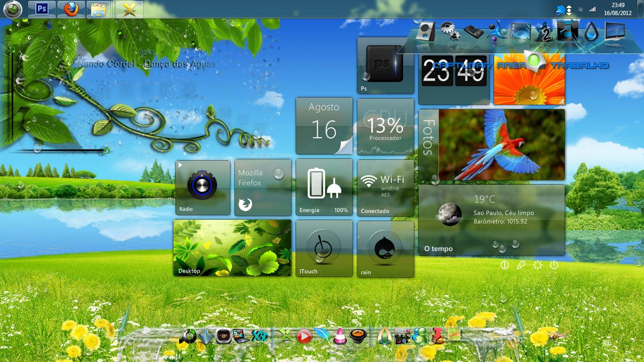This screenshot has width=644, height=362.
Task: Click the power shutdown icon below weather
Action: [554, 265]
